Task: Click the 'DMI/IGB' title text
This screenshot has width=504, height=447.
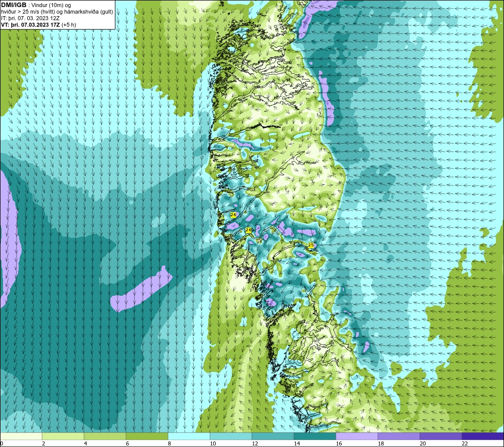Action: (x=14, y=5)
